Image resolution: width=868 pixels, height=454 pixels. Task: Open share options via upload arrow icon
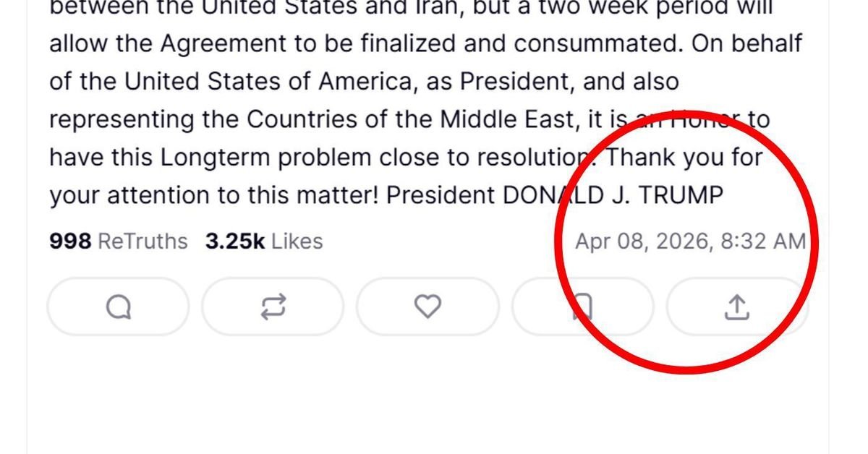tap(736, 307)
